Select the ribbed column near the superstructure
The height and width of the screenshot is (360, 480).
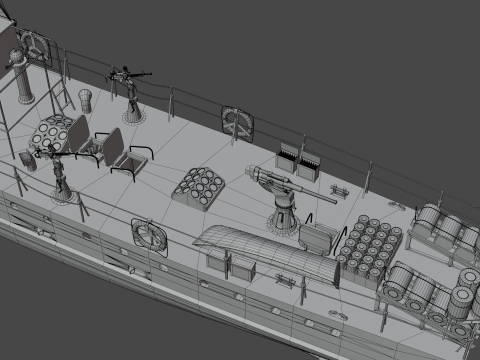click(x=21, y=76)
